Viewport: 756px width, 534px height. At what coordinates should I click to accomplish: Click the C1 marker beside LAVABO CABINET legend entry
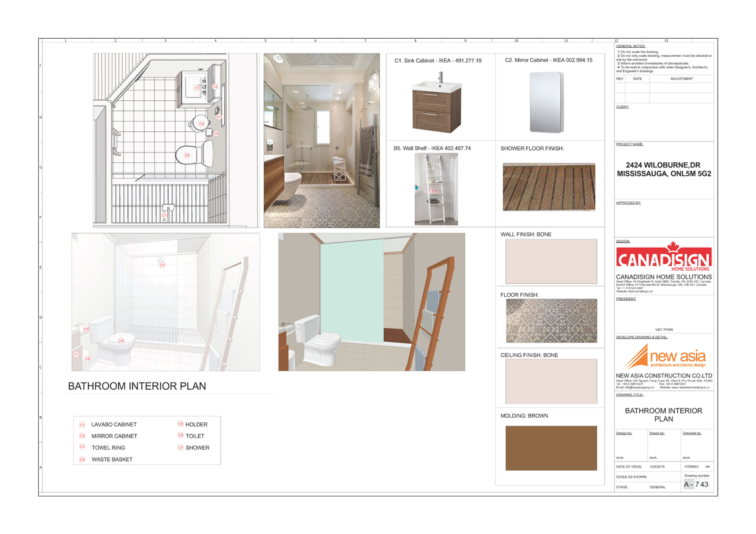pyautogui.click(x=82, y=425)
